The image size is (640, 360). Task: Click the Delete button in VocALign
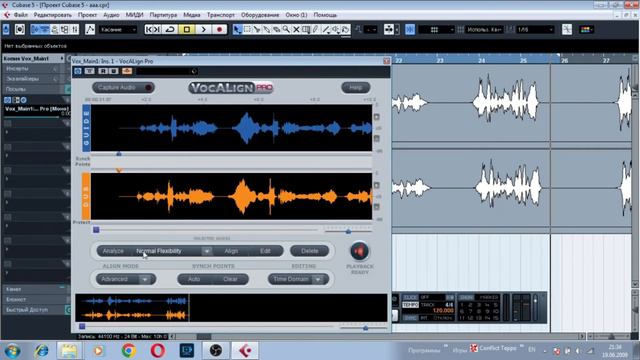coord(309,251)
